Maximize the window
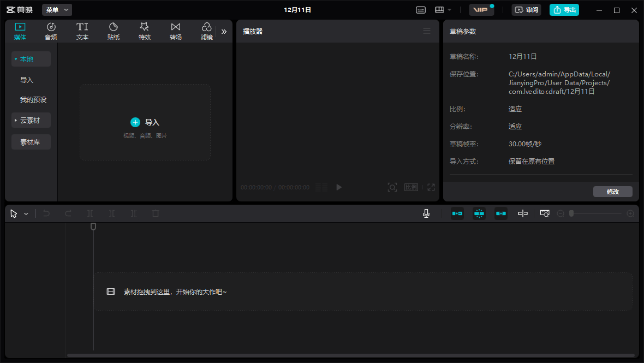The height and width of the screenshot is (363, 644). [x=617, y=10]
